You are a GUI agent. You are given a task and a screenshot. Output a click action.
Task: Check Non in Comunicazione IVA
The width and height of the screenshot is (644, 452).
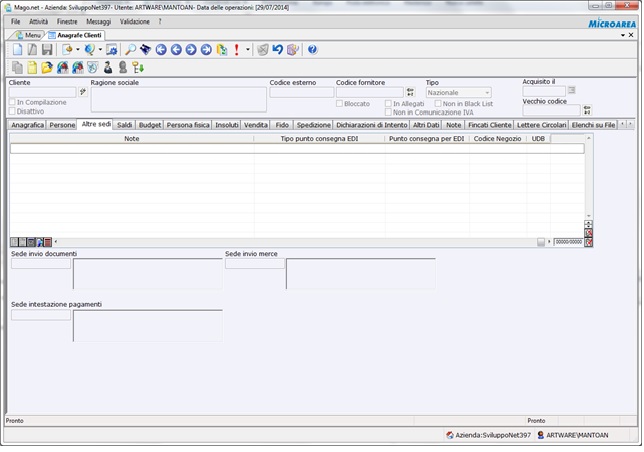(x=389, y=113)
